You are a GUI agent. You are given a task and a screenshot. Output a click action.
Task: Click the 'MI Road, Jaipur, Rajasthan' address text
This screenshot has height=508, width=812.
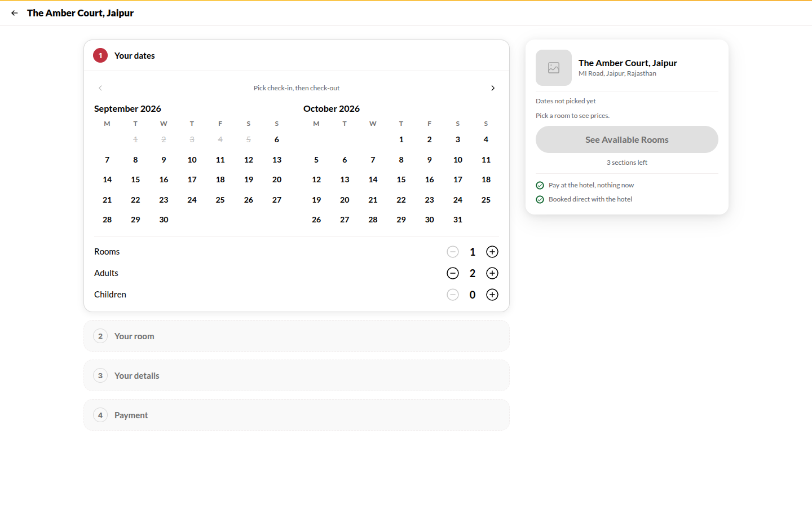[x=617, y=73]
